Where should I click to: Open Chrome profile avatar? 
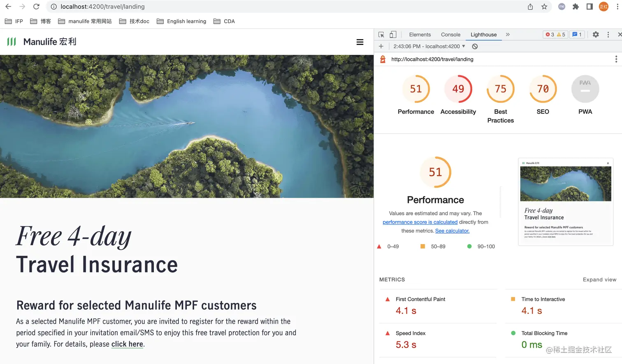603,7
